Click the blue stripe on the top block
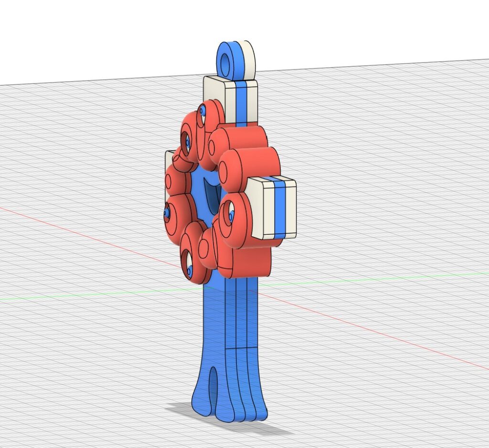 point(241,100)
